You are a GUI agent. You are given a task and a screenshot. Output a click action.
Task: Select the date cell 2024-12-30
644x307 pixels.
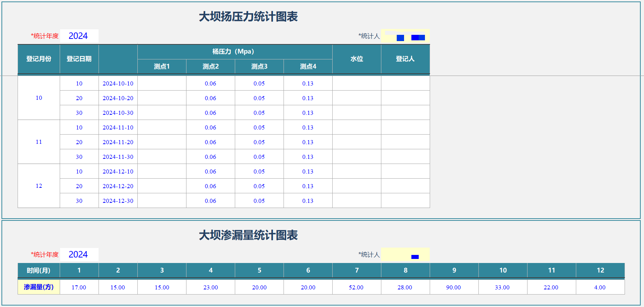118,201
